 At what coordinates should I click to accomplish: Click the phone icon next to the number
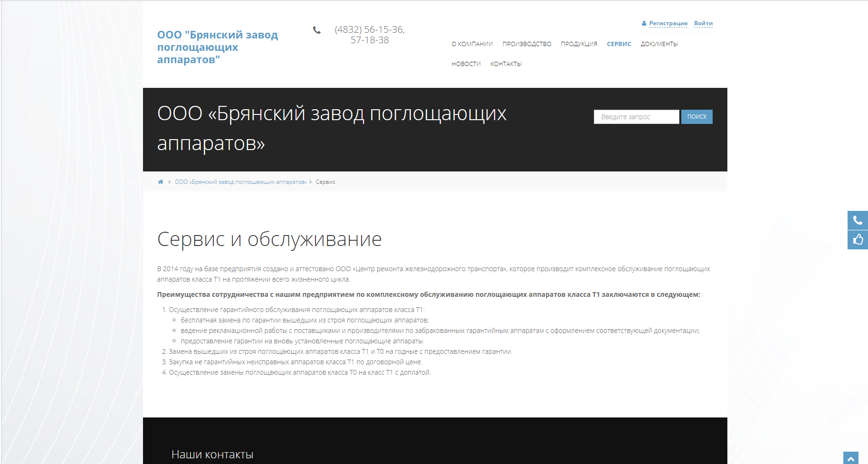[x=317, y=30]
